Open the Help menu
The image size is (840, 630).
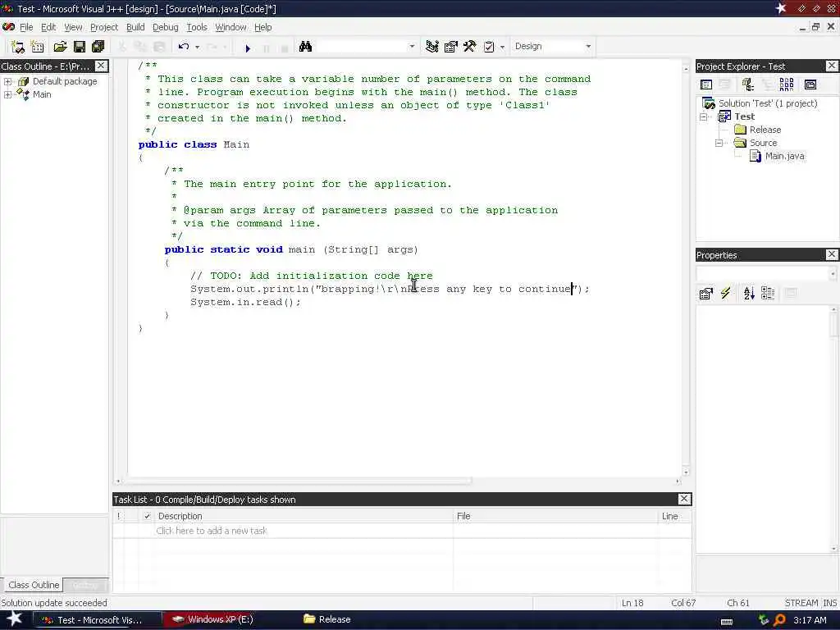click(x=262, y=27)
